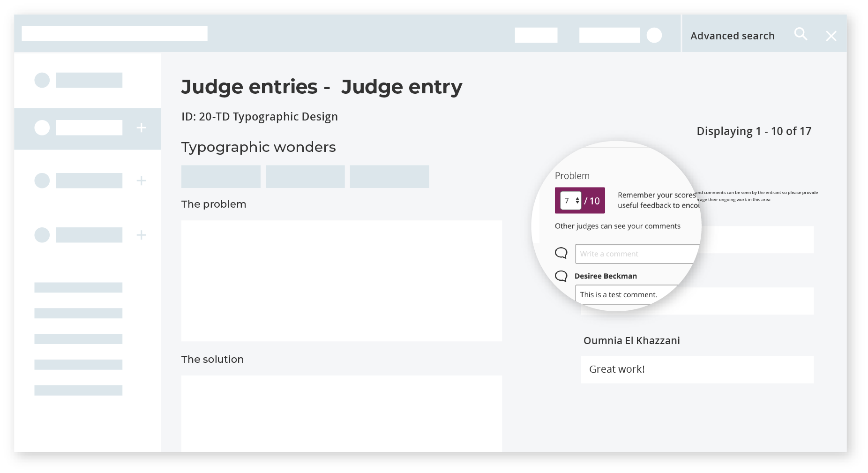Image resolution: width=868 pixels, height=473 pixels.
Task: Select the second tab under Typographic wonders
Action: tap(305, 177)
